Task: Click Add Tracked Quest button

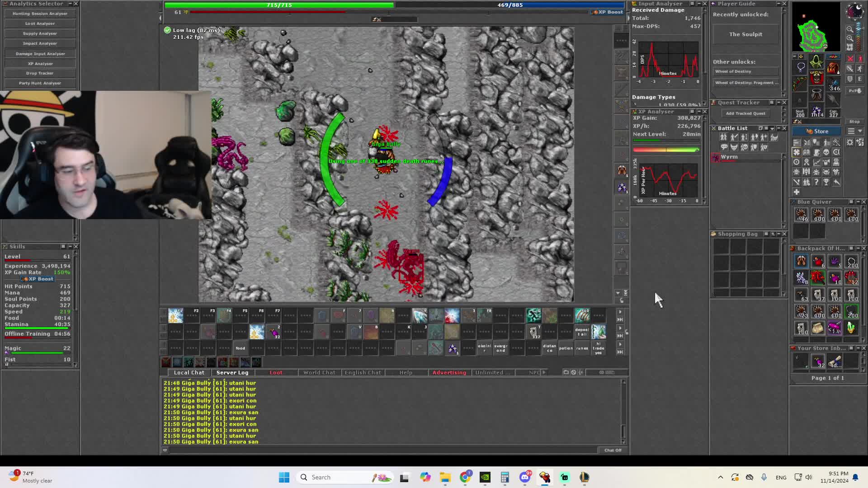Action: [745, 113]
